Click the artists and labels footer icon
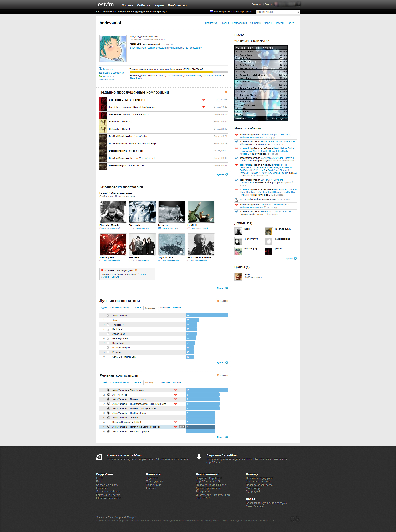396x532 pixels. click(x=99, y=457)
